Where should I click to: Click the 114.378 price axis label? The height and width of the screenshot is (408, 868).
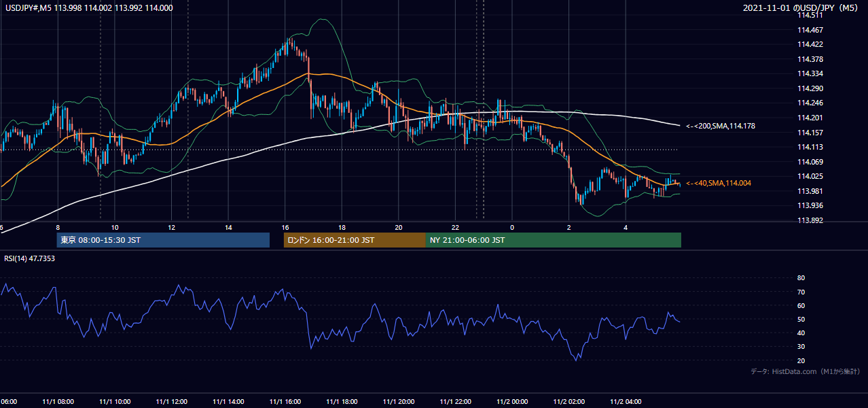point(810,59)
